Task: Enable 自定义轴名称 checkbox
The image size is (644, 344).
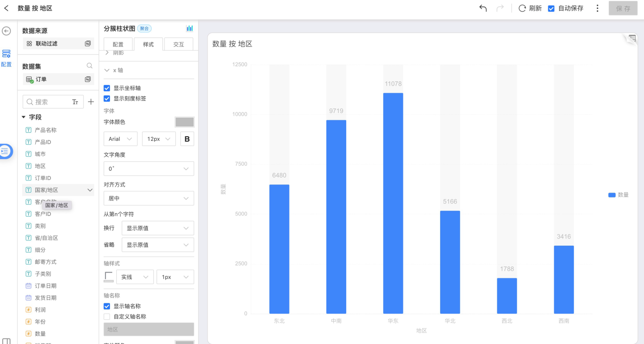Action: (x=107, y=316)
